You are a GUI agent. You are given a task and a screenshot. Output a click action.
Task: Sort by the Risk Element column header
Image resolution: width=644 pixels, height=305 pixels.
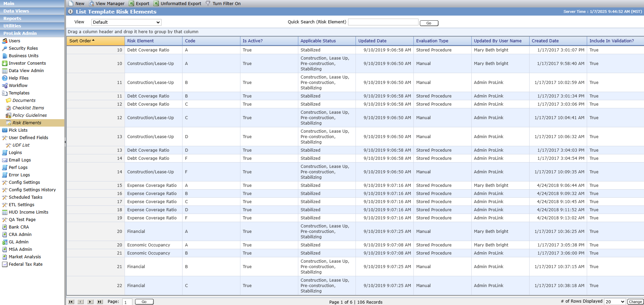[x=153, y=41]
